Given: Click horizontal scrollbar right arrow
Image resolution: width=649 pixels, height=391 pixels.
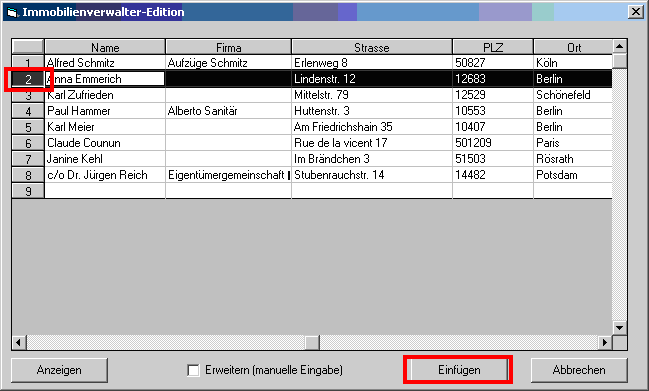Looking at the screenshot, I should 605,343.
